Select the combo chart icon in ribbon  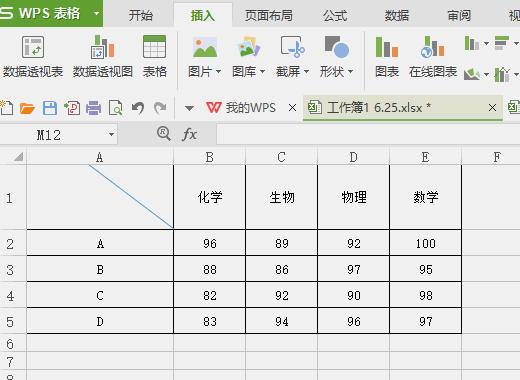point(502,74)
